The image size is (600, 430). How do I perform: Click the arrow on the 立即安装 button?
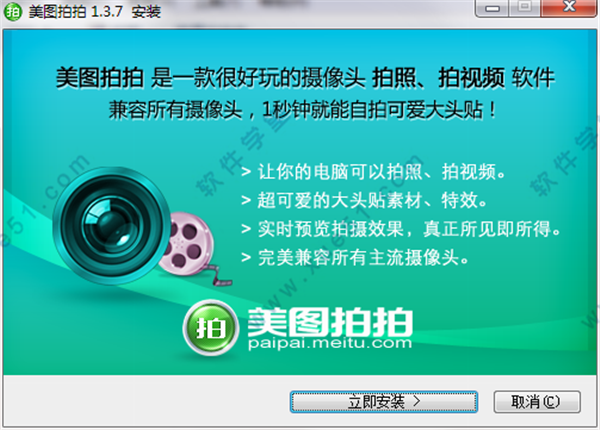click(417, 401)
